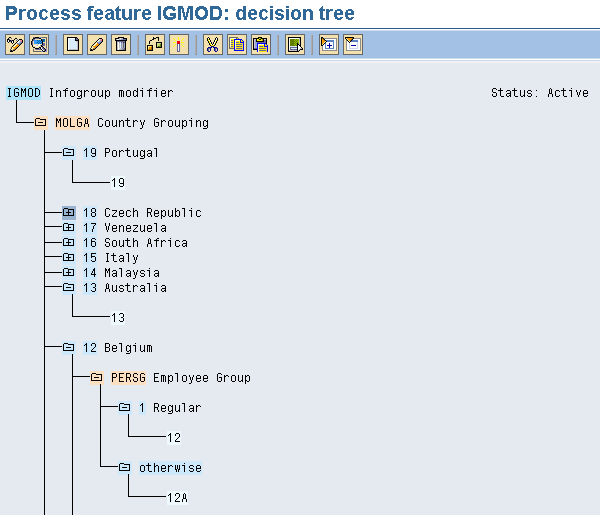Click the Expand subtree toolbar icon
The width and height of the screenshot is (602, 515).
[329, 45]
